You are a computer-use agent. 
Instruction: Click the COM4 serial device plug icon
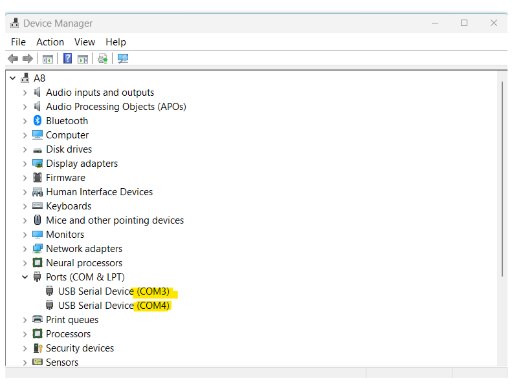click(49, 305)
